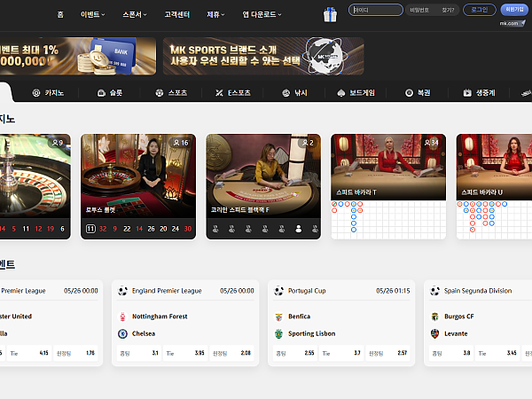Click the Portugal Cup 05/26 01:15 date
This screenshot has height=399, width=532.
click(393, 291)
